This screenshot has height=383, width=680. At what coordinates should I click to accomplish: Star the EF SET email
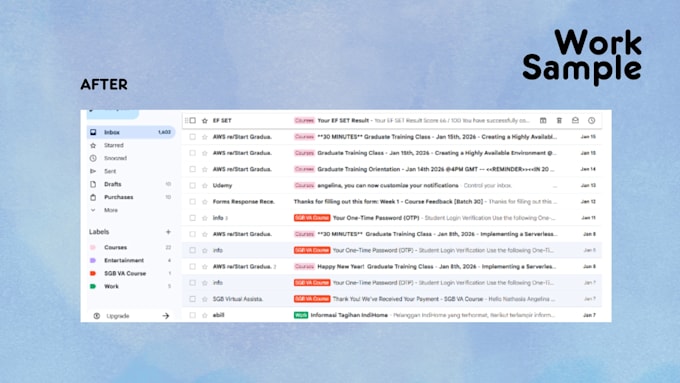(x=205, y=121)
